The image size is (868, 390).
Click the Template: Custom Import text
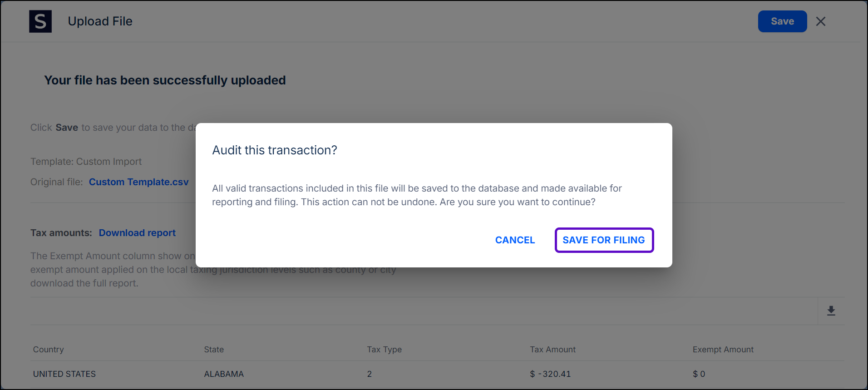click(x=86, y=162)
